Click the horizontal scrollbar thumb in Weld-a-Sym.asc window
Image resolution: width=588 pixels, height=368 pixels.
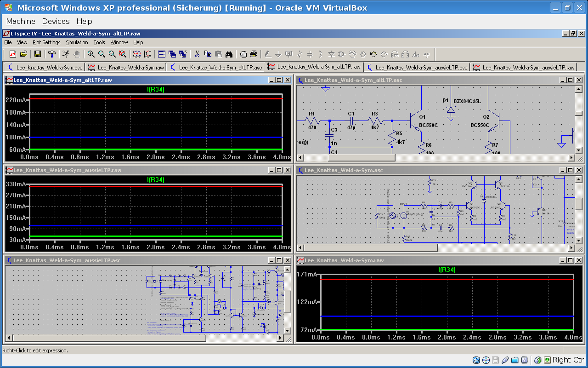pos(371,248)
